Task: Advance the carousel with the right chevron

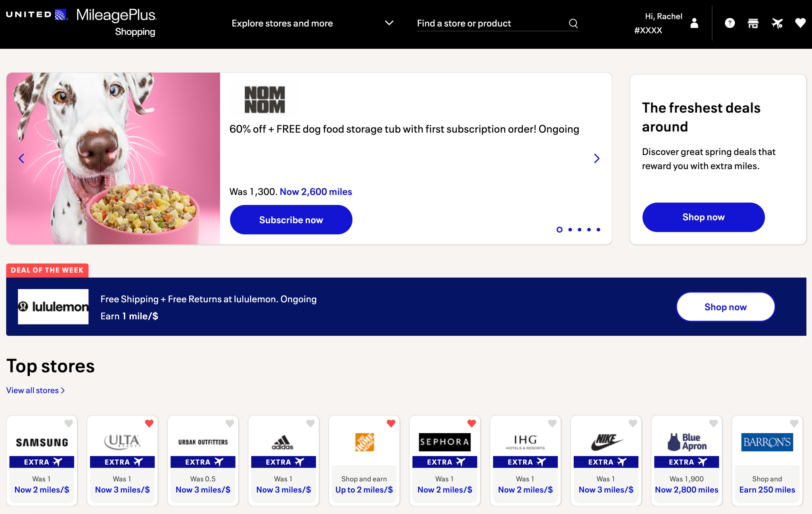Action: (597, 158)
